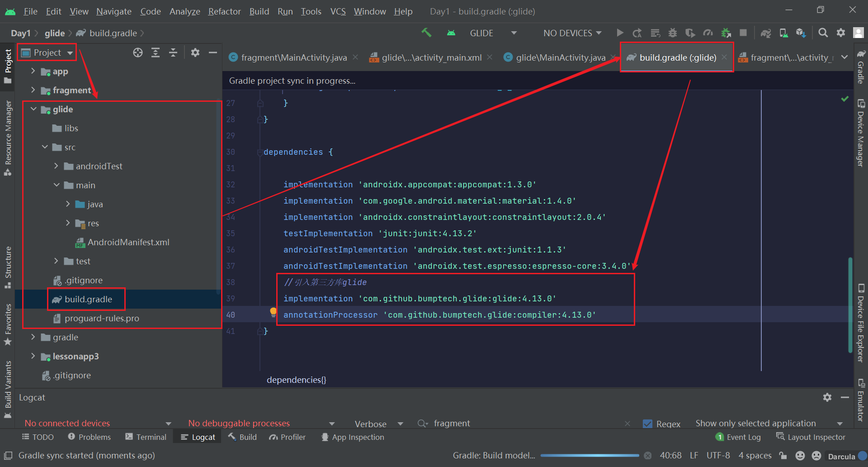Click the Make Project hammer icon
This screenshot has height=467, width=868.
click(x=426, y=33)
